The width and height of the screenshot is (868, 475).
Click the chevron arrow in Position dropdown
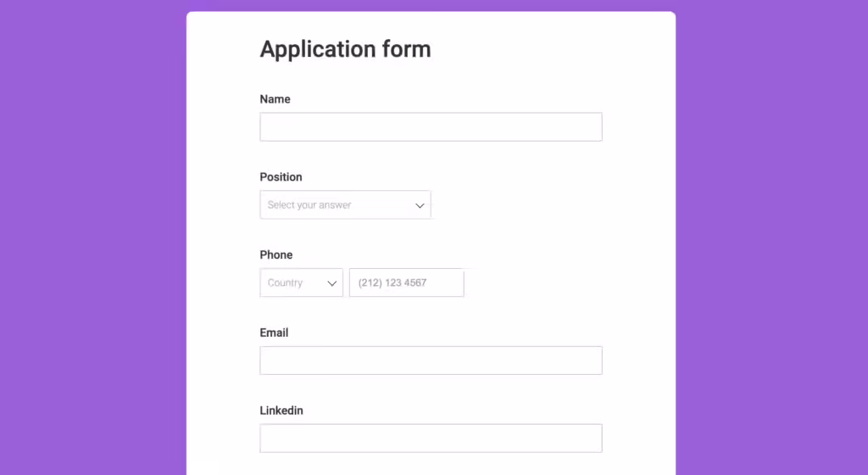[x=420, y=205]
